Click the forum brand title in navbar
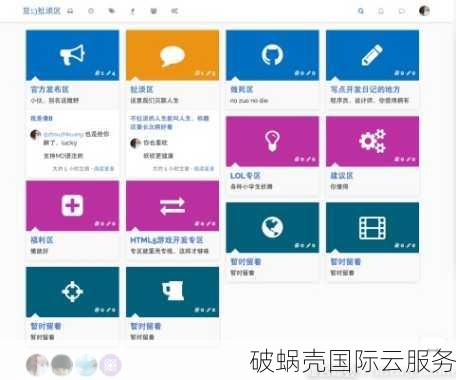Screen dimensions: 456x380 coord(42,11)
